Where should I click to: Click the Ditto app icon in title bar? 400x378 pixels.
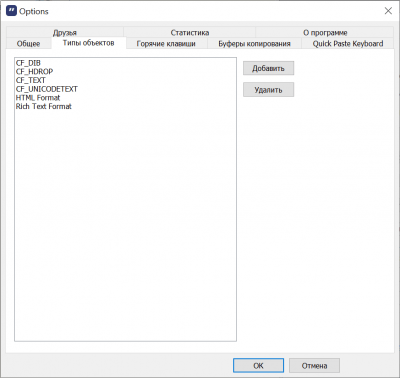coord(11,11)
